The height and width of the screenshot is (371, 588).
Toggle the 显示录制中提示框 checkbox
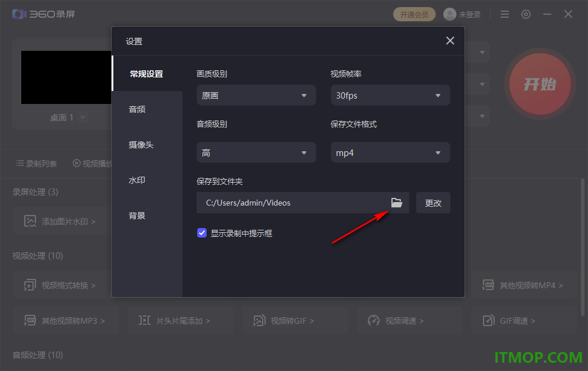pos(202,233)
